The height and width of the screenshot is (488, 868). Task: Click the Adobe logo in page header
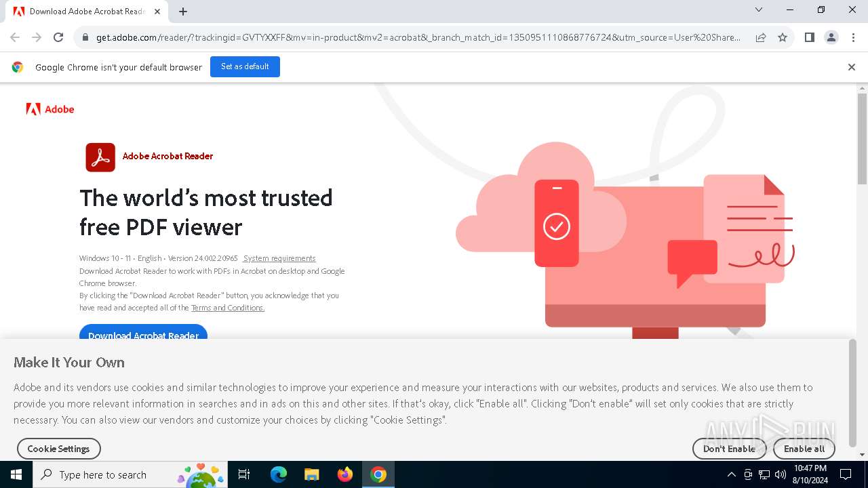[50, 109]
